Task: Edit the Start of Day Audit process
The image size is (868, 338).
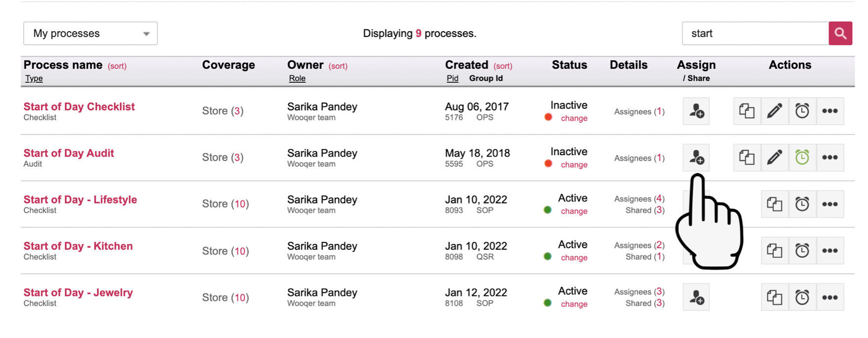Action: [x=774, y=158]
